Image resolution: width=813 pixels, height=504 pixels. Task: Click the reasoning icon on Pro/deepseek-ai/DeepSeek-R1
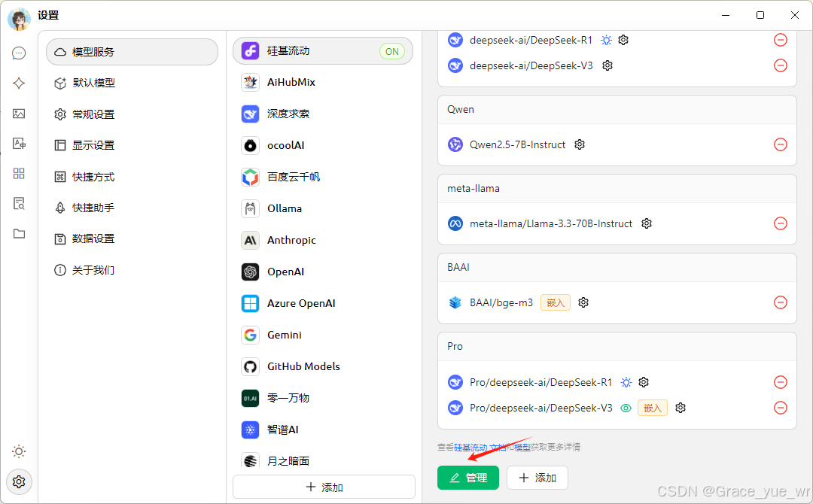point(626,382)
